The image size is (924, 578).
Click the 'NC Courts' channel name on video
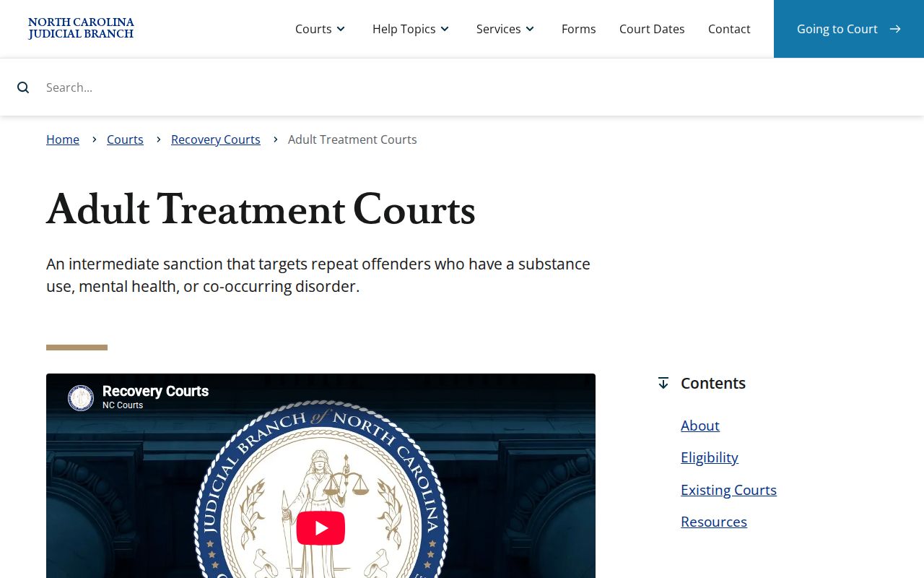(123, 405)
